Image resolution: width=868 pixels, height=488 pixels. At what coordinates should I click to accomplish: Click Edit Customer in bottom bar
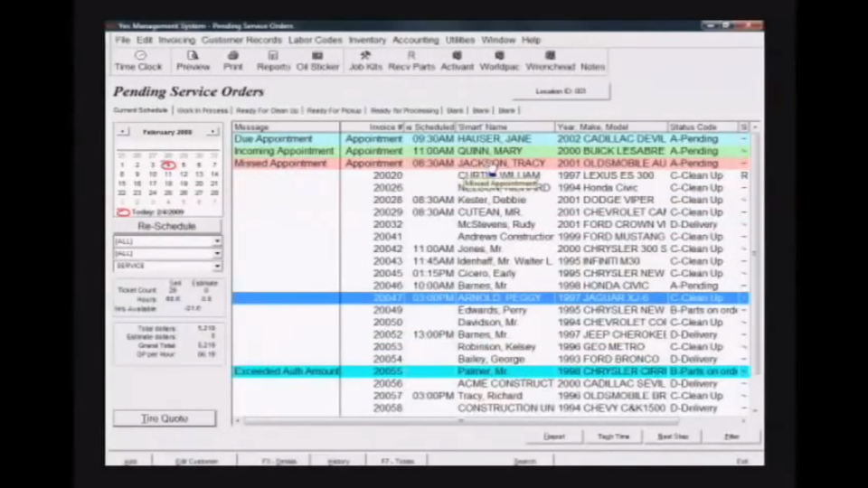click(196, 461)
